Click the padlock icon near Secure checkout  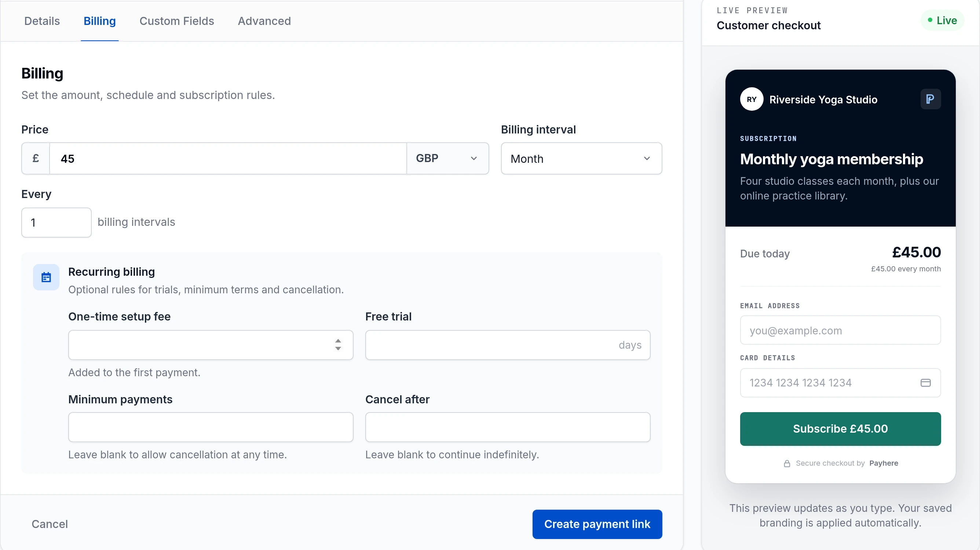[787, 463]
